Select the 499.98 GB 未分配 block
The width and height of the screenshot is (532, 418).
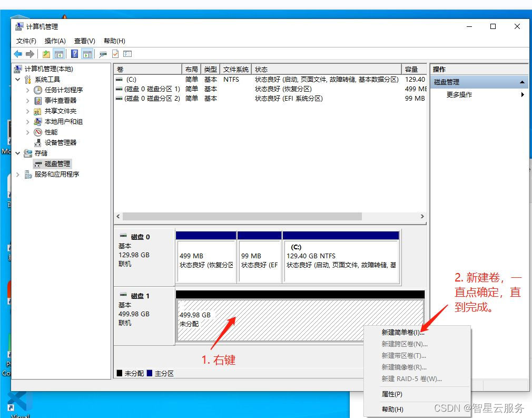tap(300, 316)
